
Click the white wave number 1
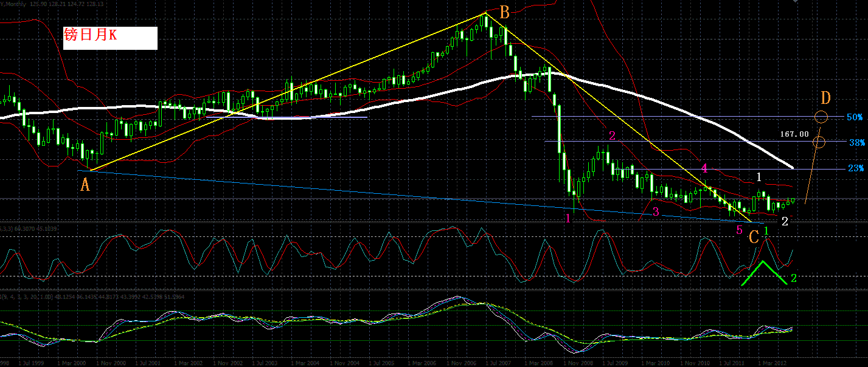pyautogui.click(x=759, y=177)
